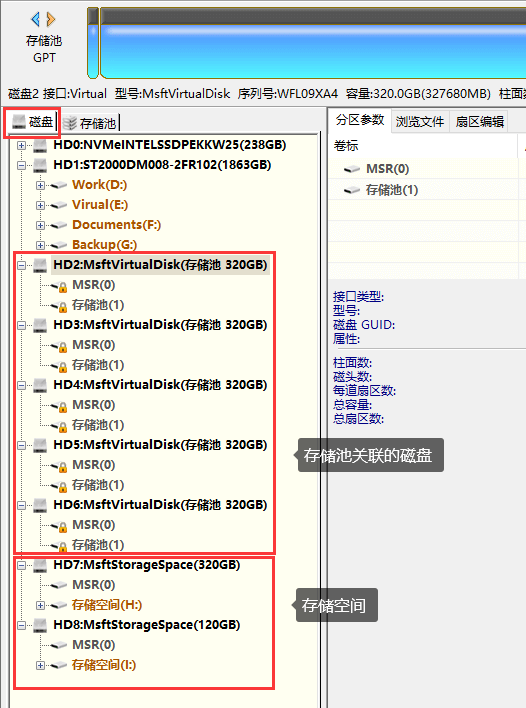The image size is (526, 708).
Task: Expand the 存储空间(H:) volume node
Action: [40, 606]
